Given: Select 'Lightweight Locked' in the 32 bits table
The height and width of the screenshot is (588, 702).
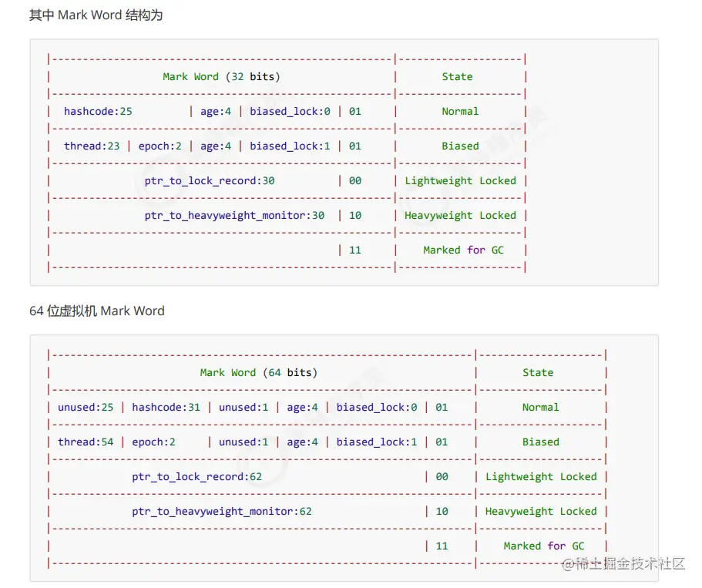Looking at the screenshot, I should 460,181.
